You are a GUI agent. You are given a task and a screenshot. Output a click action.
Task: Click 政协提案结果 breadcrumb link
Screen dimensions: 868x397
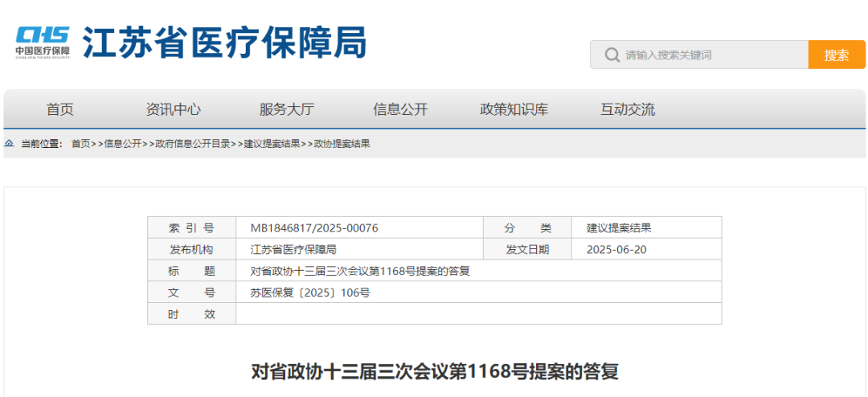click(342, 144)
